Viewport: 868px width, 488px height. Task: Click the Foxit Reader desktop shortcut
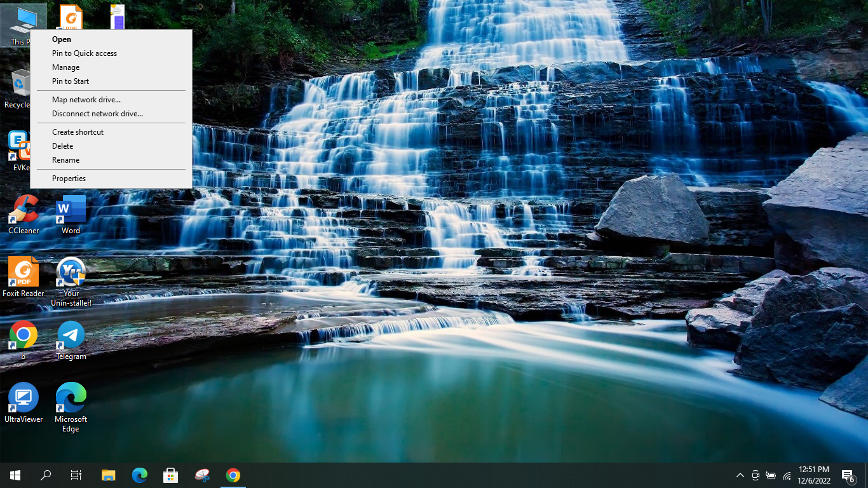click(x=24, y=275)
